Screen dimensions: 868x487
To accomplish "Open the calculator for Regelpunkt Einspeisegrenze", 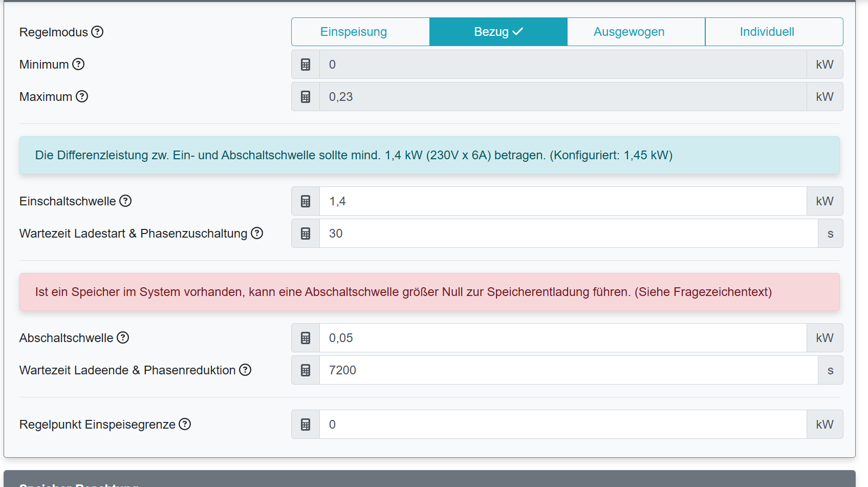I will pyautogui.click(x=305, y=424).
